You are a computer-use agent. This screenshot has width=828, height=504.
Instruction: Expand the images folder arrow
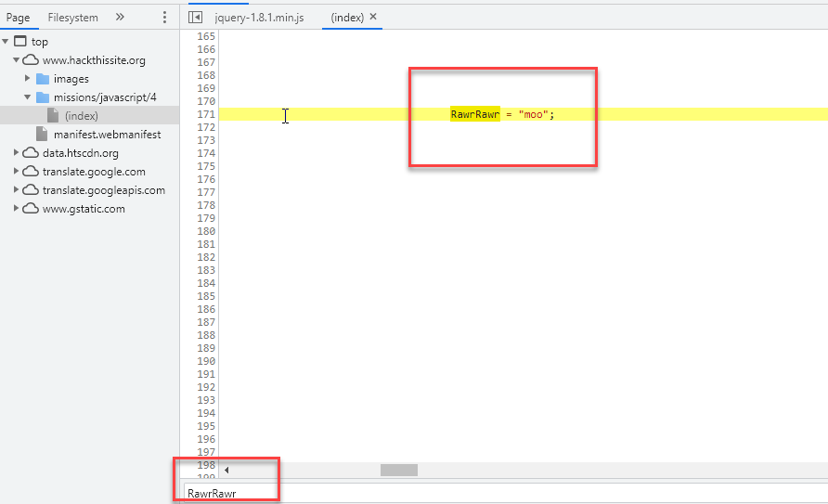point(28,78)
